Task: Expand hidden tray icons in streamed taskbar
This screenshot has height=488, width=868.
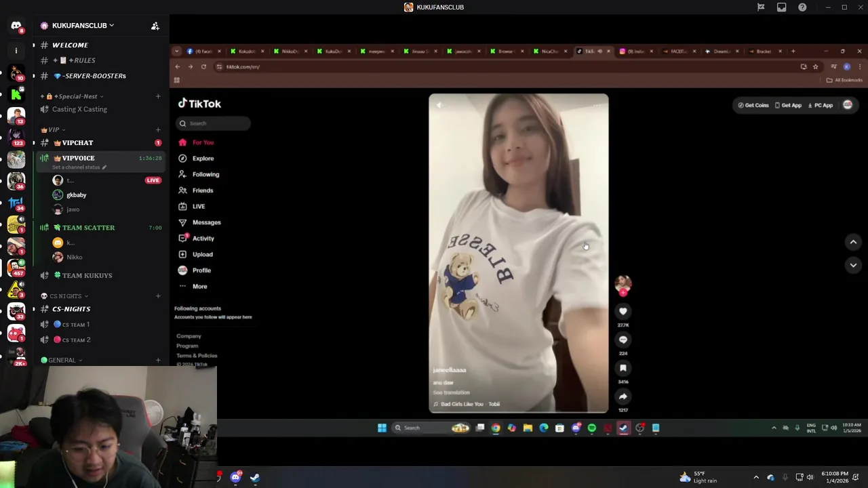Action: 774,428
